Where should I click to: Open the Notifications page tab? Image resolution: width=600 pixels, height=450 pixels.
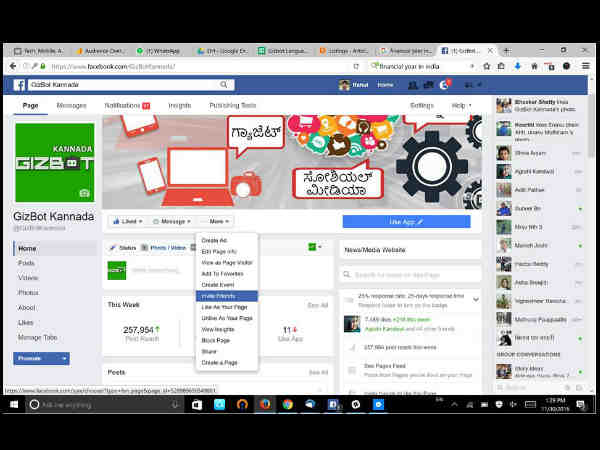[x=127, y=106]
